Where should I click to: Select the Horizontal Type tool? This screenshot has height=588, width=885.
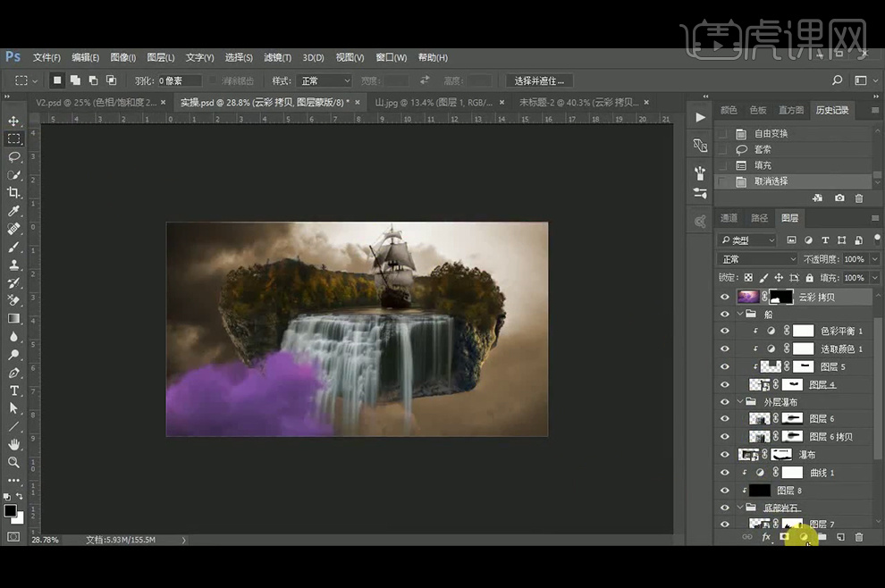click(x=13, y=391)
